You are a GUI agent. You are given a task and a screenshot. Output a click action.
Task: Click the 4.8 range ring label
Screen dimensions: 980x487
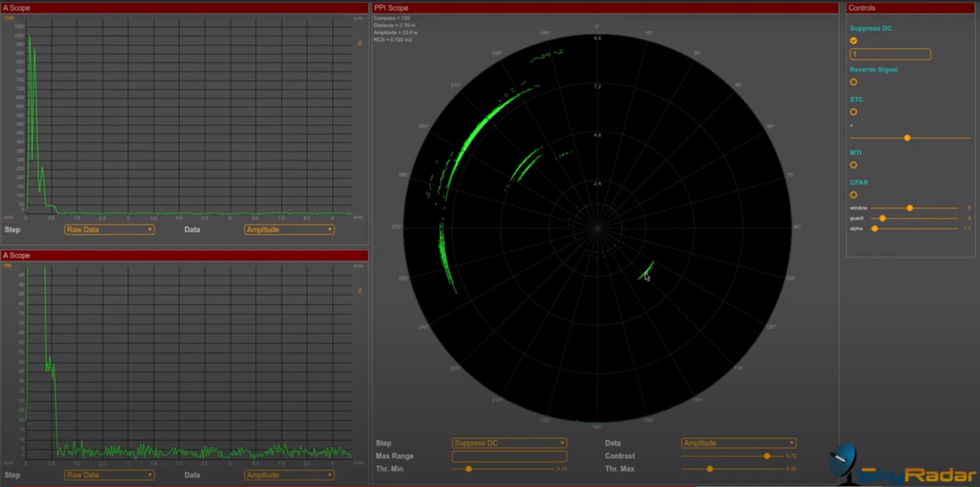pos(597,135)
